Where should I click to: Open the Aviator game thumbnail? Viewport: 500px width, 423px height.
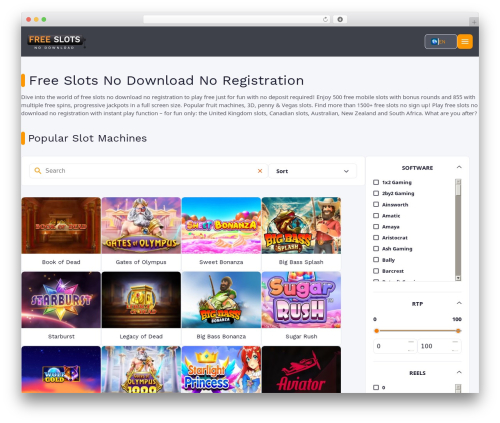301,369
